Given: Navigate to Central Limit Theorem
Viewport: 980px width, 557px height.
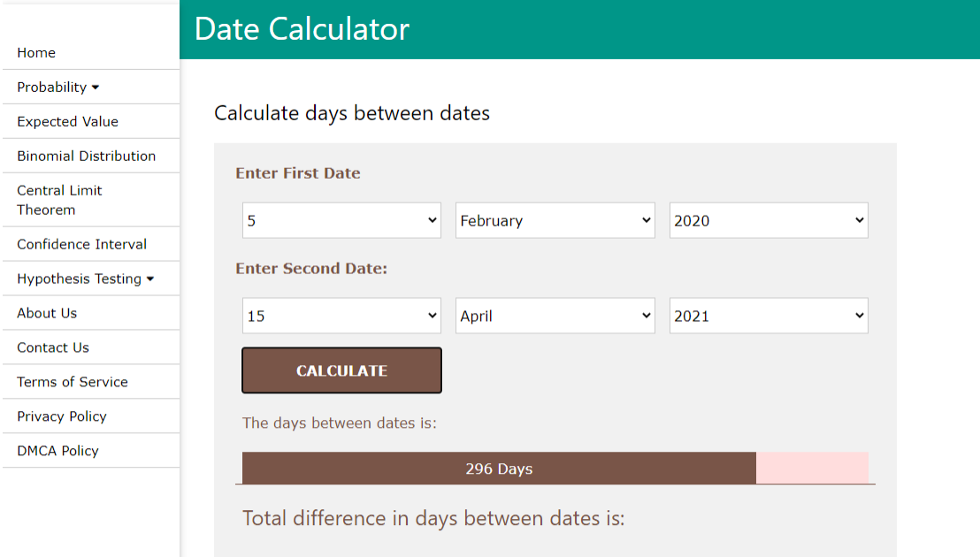Looking at the screenshot, I should click(59, 200).
